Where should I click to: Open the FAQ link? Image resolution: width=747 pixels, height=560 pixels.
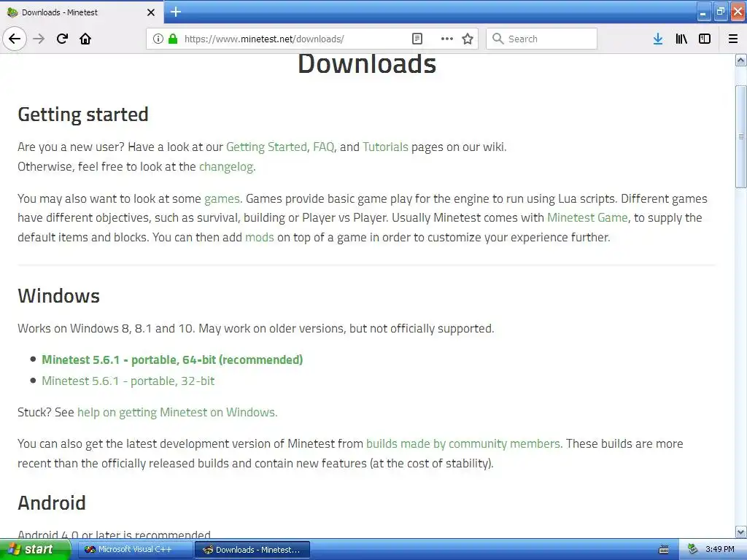point(323,147)
